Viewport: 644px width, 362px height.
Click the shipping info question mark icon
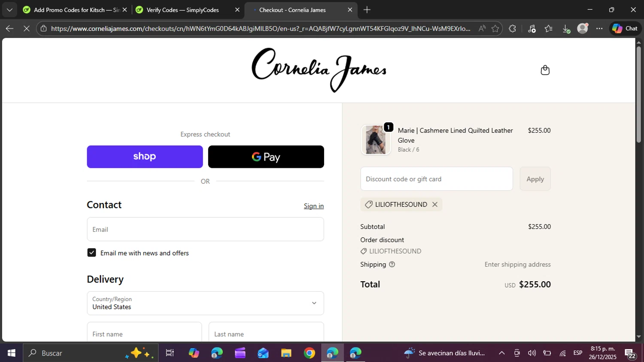pyautogui.click(x=392, y=265)
